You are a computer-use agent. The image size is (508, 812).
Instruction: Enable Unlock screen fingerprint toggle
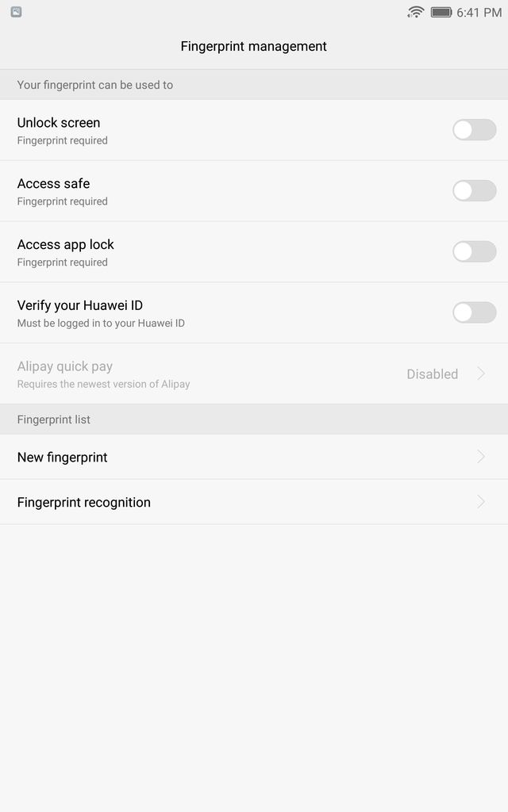(x=475, y=130)
